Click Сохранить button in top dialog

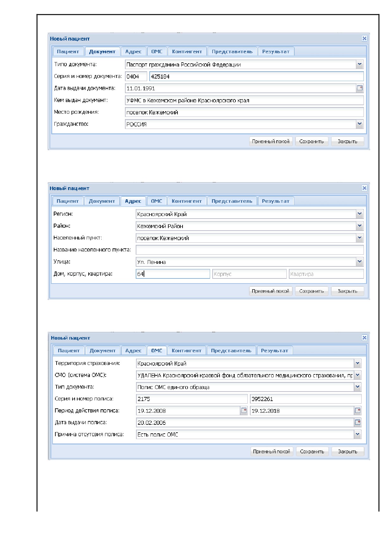312,141
